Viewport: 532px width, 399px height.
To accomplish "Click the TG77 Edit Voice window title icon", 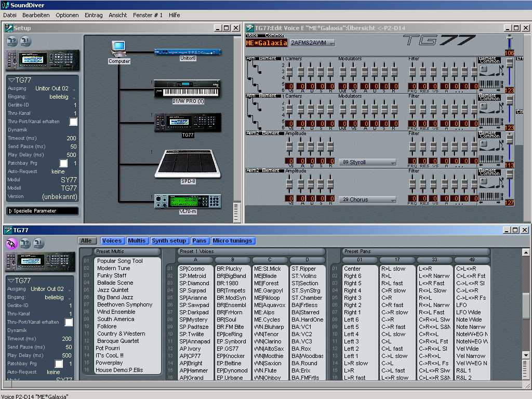I will click(x=250, y=28).
